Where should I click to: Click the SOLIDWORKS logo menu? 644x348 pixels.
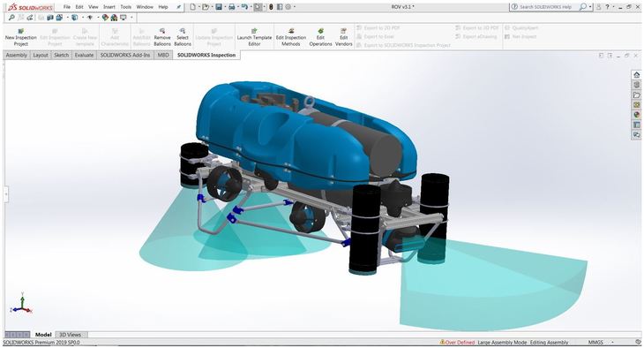30,7
